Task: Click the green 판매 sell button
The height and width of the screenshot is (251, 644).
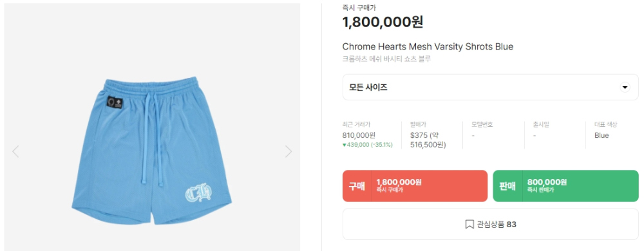Action: (565, 186)
